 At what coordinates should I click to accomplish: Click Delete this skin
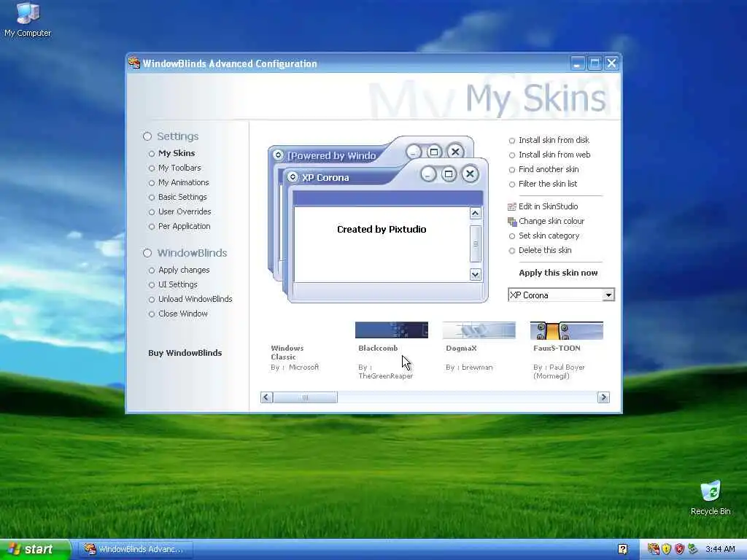click(544, 251)
